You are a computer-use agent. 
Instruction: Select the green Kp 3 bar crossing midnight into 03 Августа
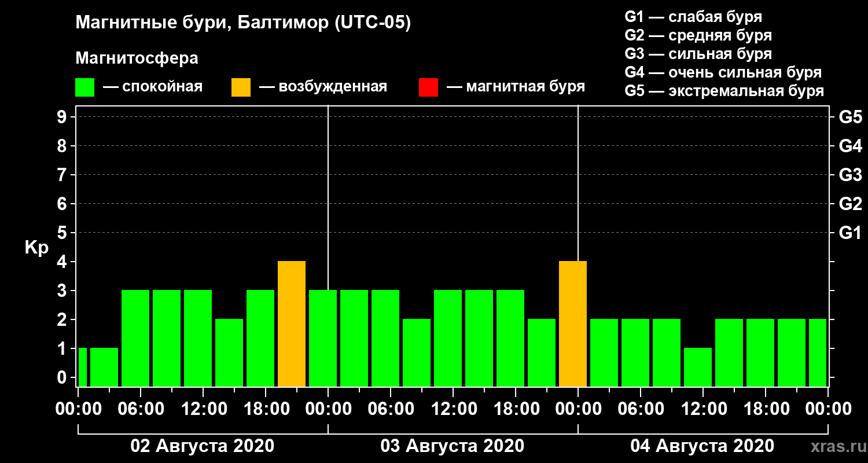coord(323,338)
